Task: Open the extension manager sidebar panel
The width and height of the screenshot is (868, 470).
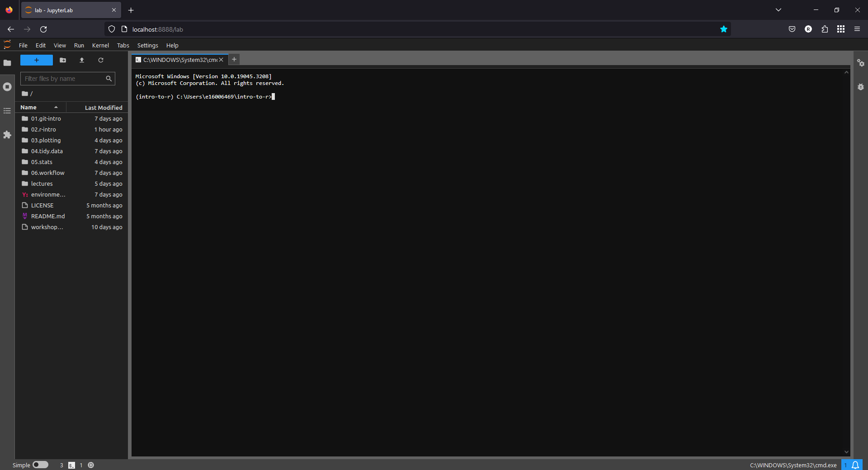Action: pyautogui.click(x=7, y=135)
